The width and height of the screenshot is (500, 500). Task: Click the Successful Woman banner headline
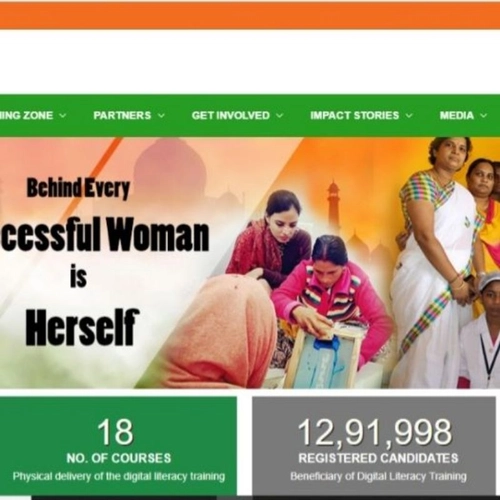pos(105,234)
